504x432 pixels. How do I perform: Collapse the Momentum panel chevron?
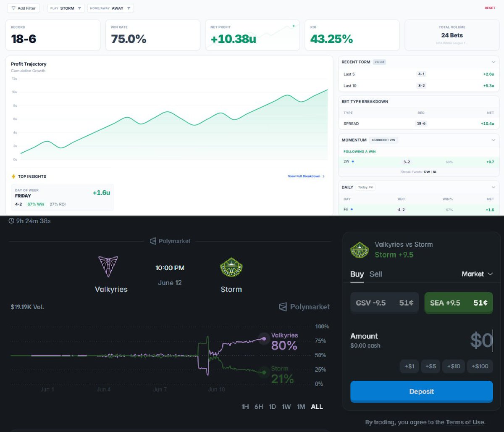(x=493, y=140)
